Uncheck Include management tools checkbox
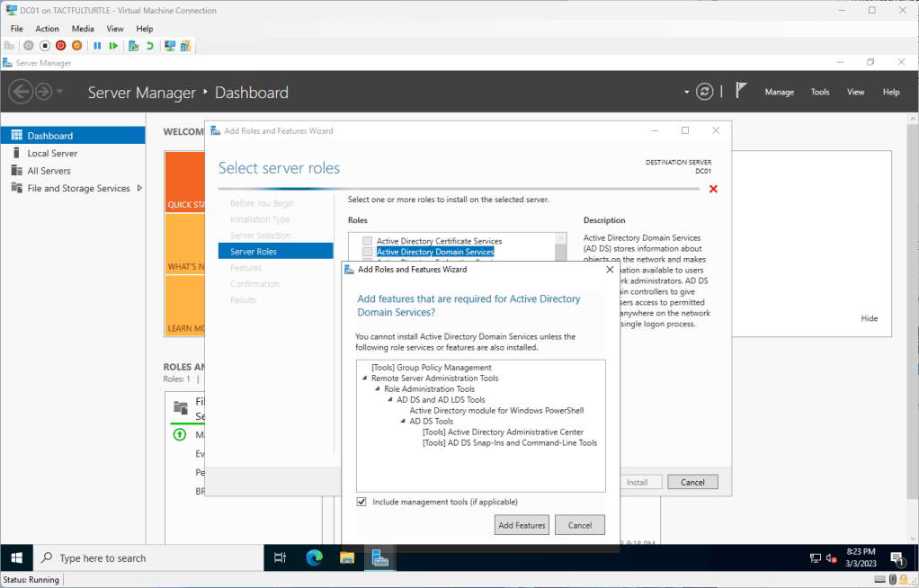 click(361, 502)
